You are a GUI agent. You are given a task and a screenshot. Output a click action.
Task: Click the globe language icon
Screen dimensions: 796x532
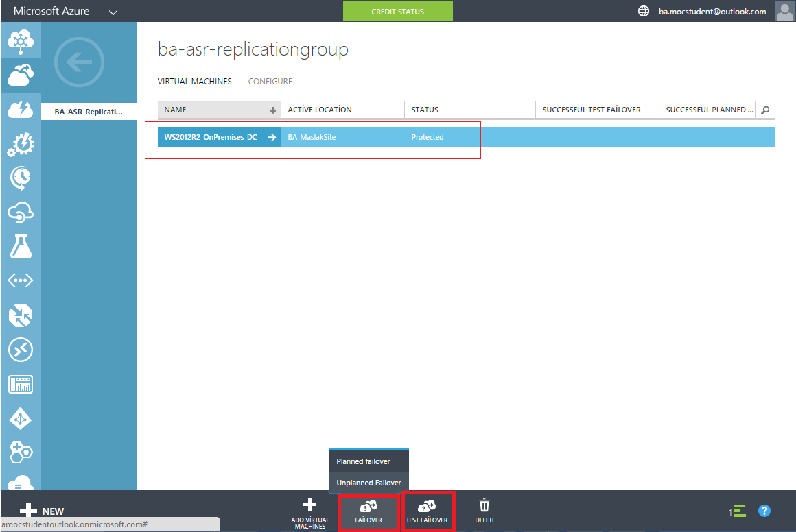[643, 11]
